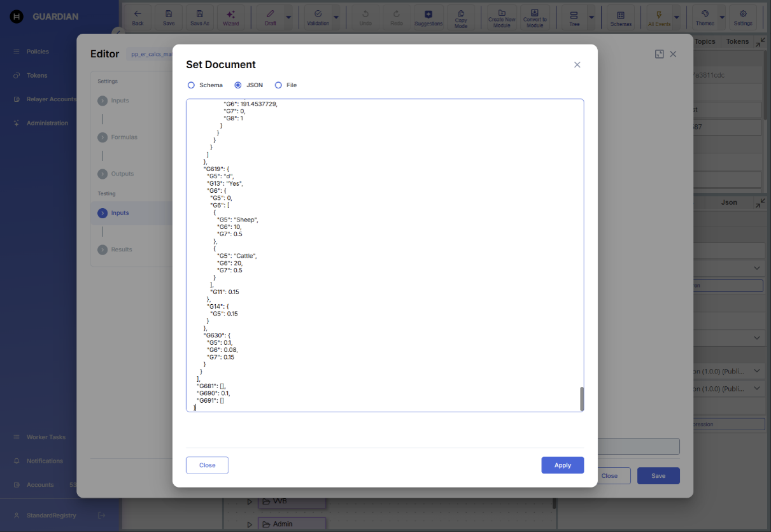Click Close in Set Document dialog footer
771x532 pixels.
(x=207, y=465)
